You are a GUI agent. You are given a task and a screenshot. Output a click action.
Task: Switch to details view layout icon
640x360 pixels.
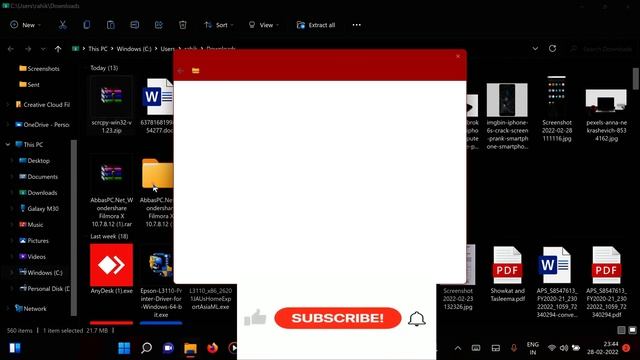[621, 330]
